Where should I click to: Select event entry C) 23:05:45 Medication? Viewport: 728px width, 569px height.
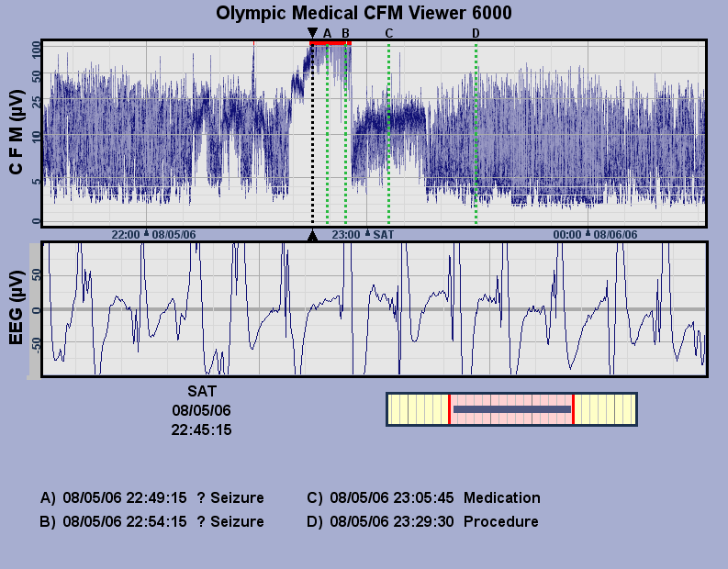coord(423,497)
